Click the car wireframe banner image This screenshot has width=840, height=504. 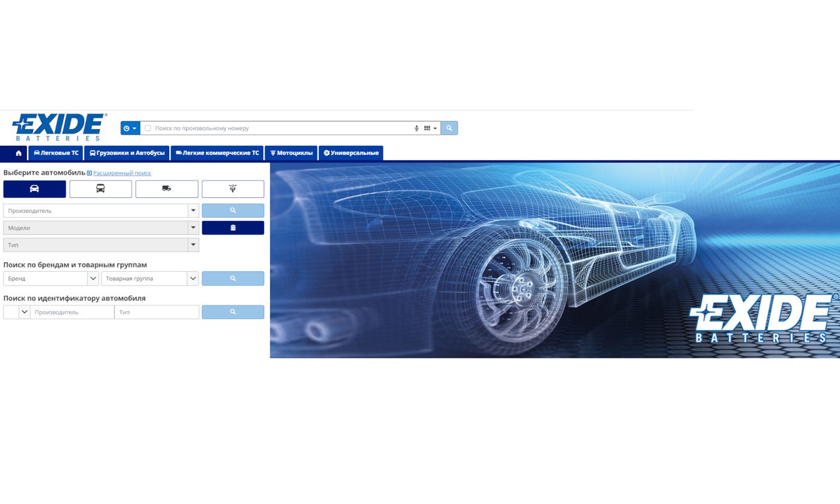pos(555,260)
